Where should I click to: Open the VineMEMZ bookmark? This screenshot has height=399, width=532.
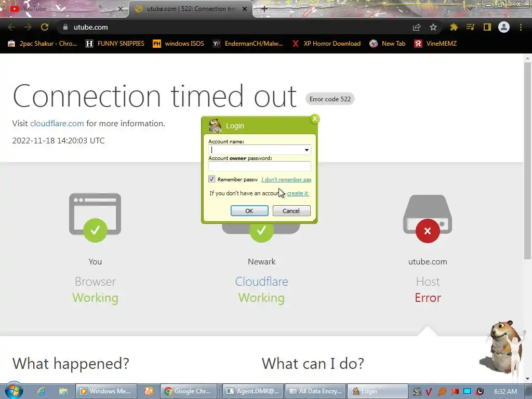436,44
